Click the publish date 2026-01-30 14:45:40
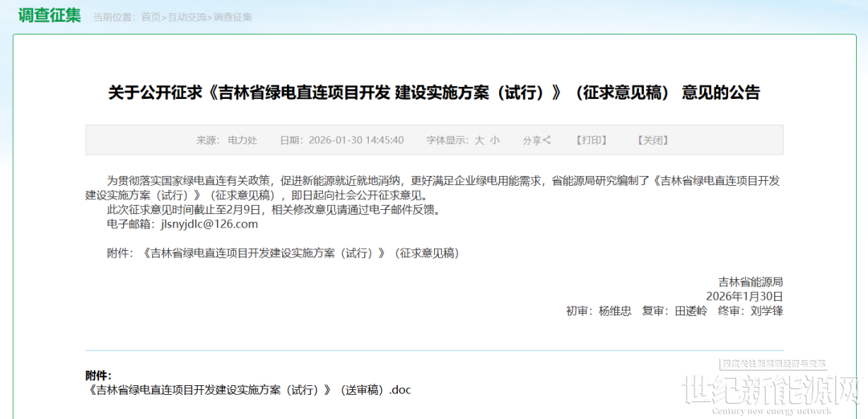Screen dimensions: 868x419 point(356,140)
